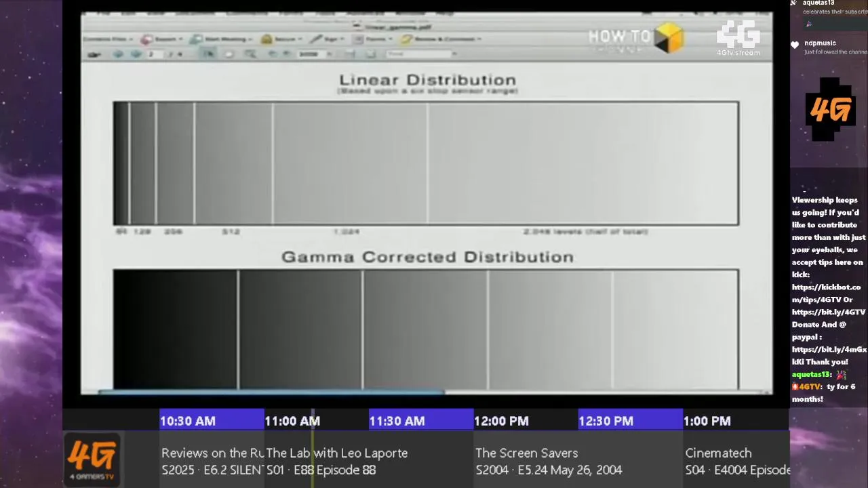The width and height of the screenshot is (868, 488).
Task: Expand the Sign dropdown arrow
Action: coord(342,39)
